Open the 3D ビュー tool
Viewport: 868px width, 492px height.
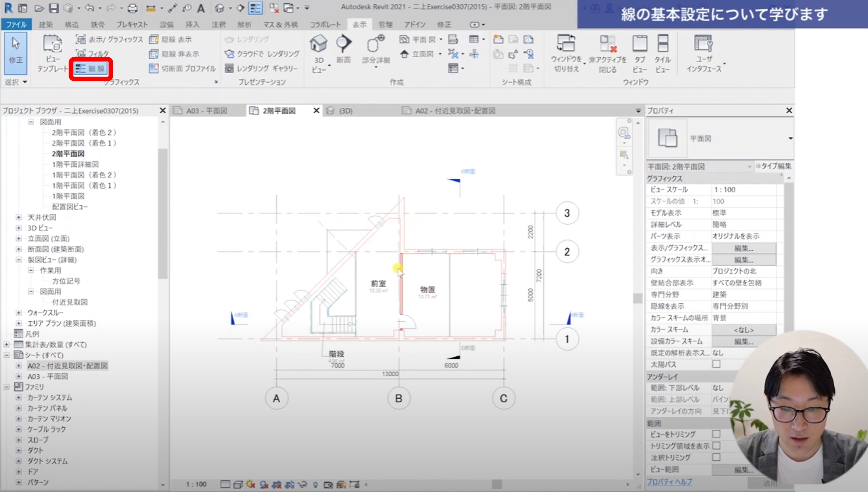(x=318, y=44)
